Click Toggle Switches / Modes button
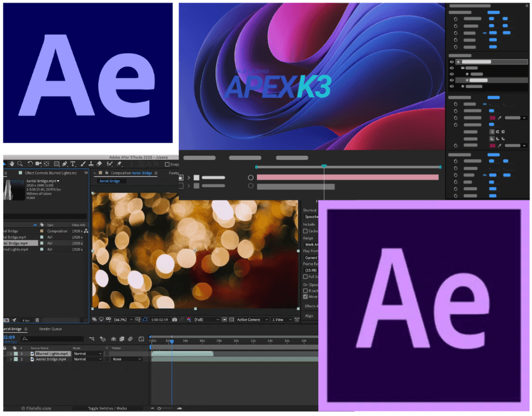 [107, 408]
